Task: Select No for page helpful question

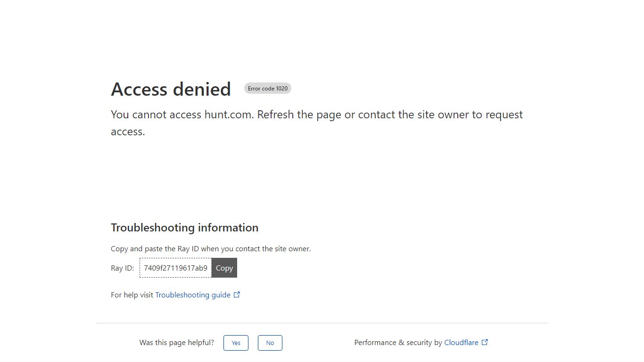Action: 270,343
